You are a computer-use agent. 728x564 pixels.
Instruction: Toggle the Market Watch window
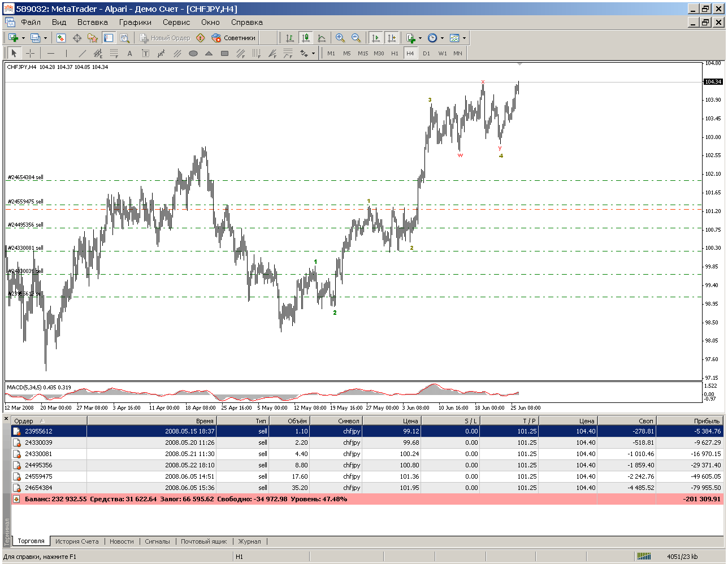(x=61, y=38)
